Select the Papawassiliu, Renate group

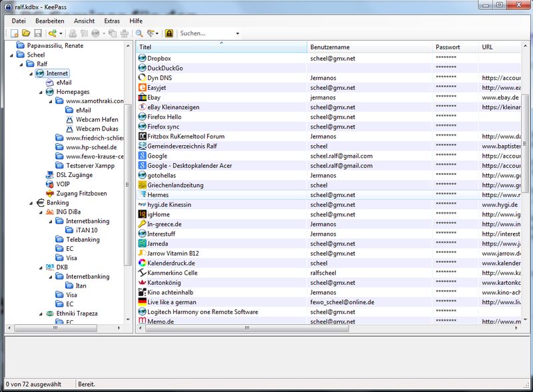(55, 45)
